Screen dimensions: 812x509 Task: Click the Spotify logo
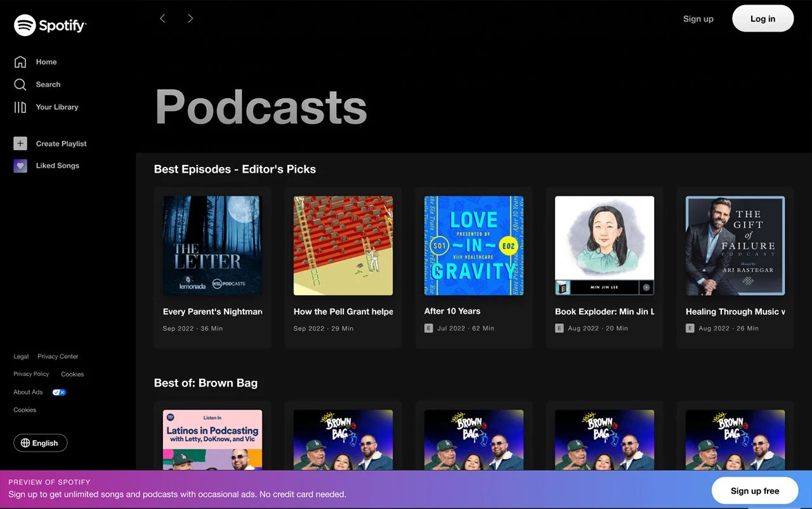coord(50,25)
